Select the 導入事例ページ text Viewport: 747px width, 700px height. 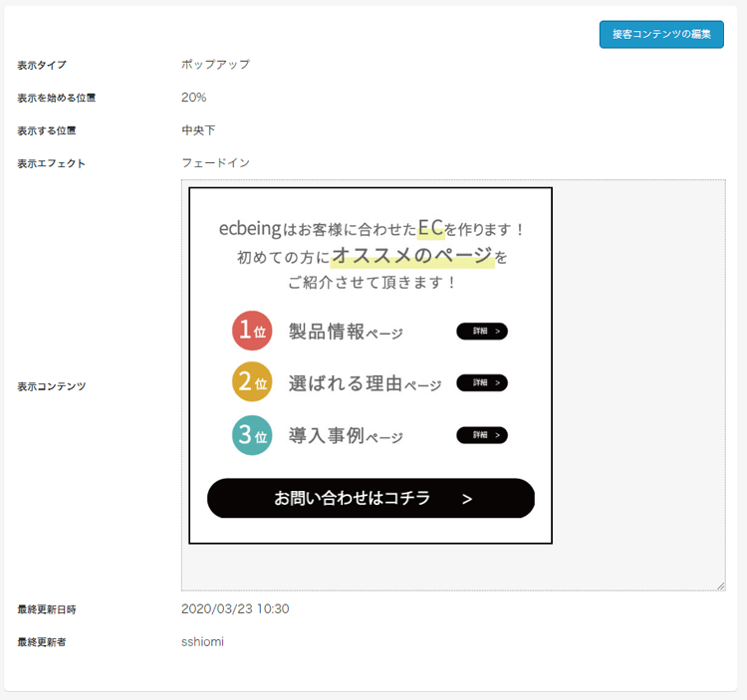coord(346,435)
